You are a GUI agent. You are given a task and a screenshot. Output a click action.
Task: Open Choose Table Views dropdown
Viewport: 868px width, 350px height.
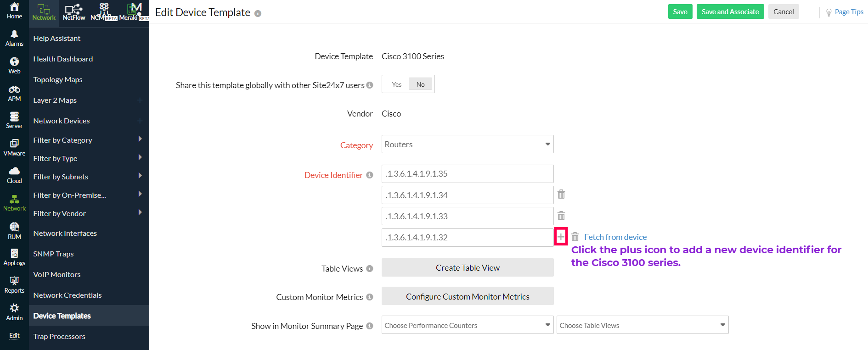coord(642,325)
